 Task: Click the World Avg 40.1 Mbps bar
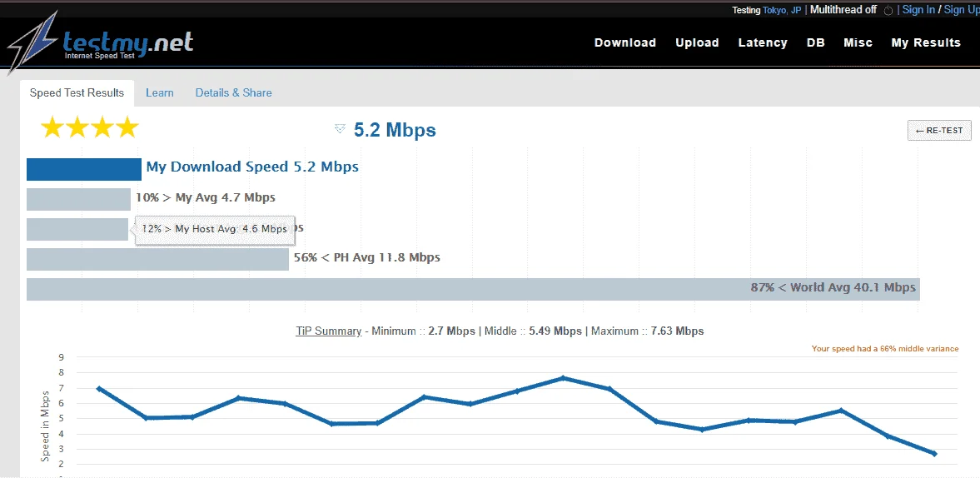click(473, 289)
